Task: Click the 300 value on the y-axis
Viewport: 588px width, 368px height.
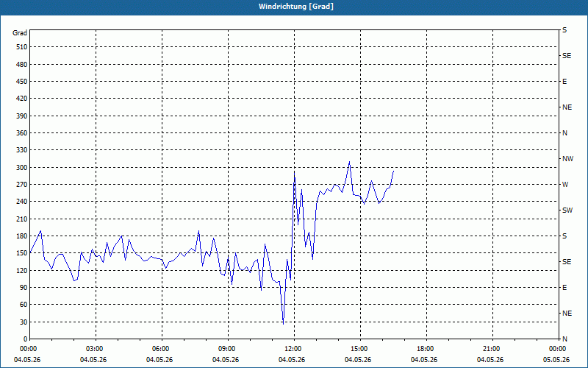Action: [22, 168]
